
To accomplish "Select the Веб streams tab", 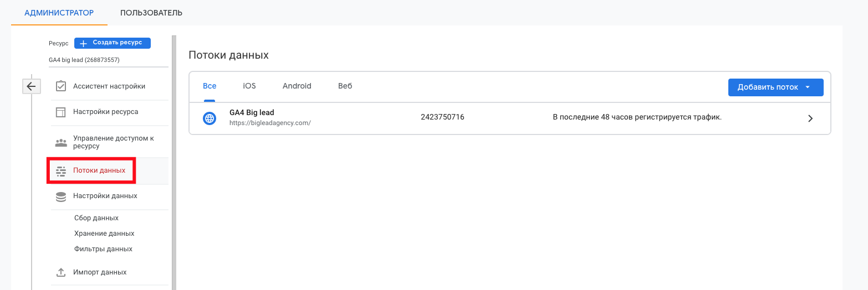I will 345,86.
